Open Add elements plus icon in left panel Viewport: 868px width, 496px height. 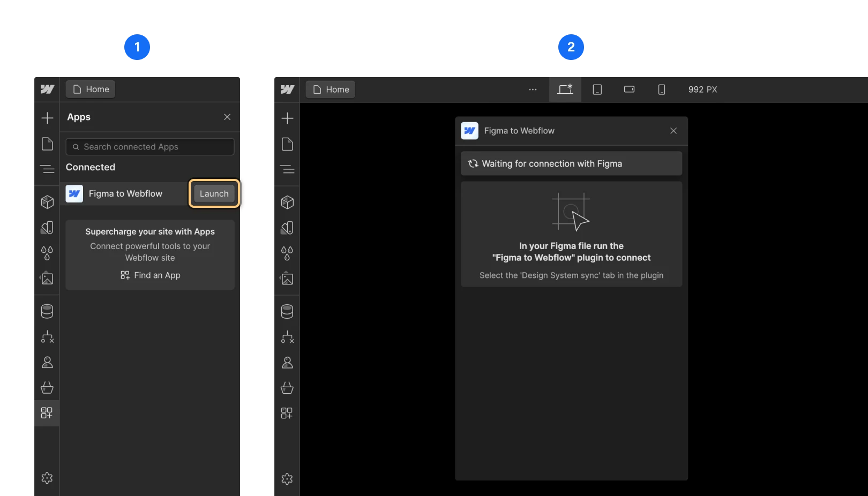tap(47, 118)
